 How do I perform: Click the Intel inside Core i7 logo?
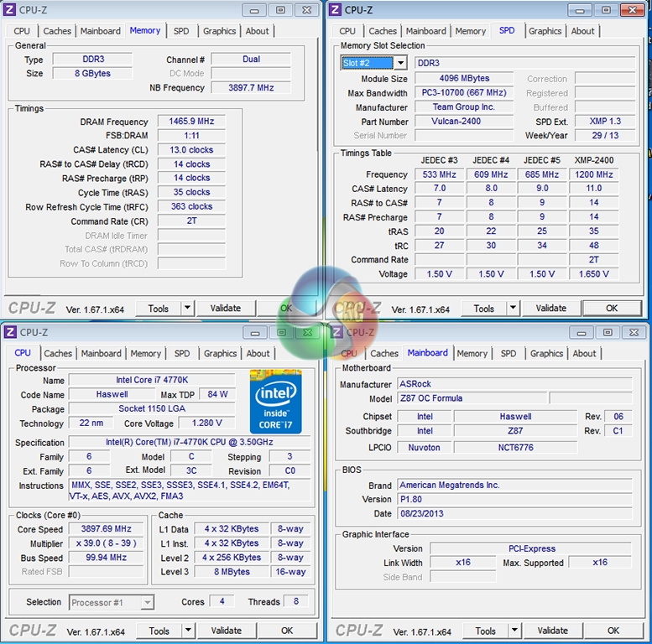(275, 400)
